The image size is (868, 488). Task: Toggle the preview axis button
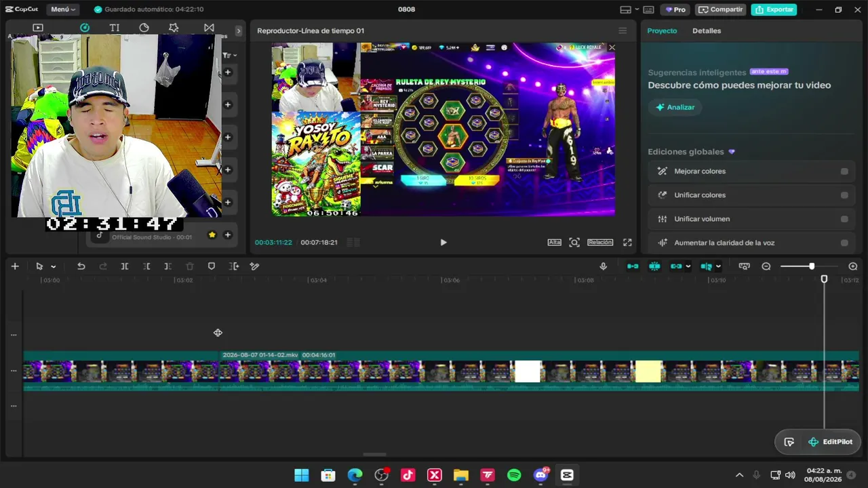click(x=706, y=266)
